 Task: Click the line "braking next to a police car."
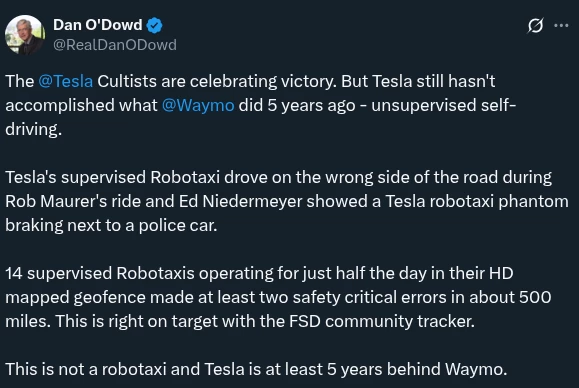click(x=111, y=226)
